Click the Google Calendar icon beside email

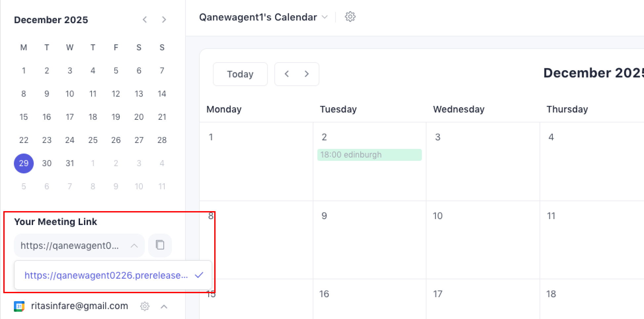pos(19,306)
